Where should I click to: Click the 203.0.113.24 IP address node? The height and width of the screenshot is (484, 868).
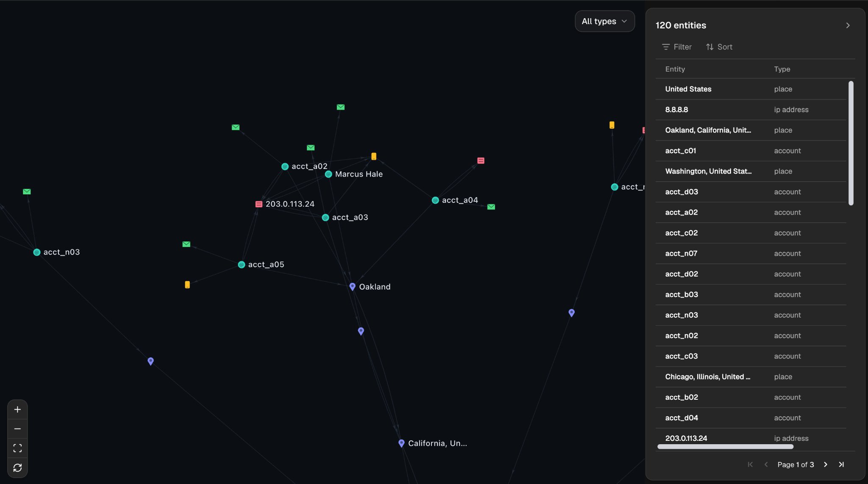point(259,204)
